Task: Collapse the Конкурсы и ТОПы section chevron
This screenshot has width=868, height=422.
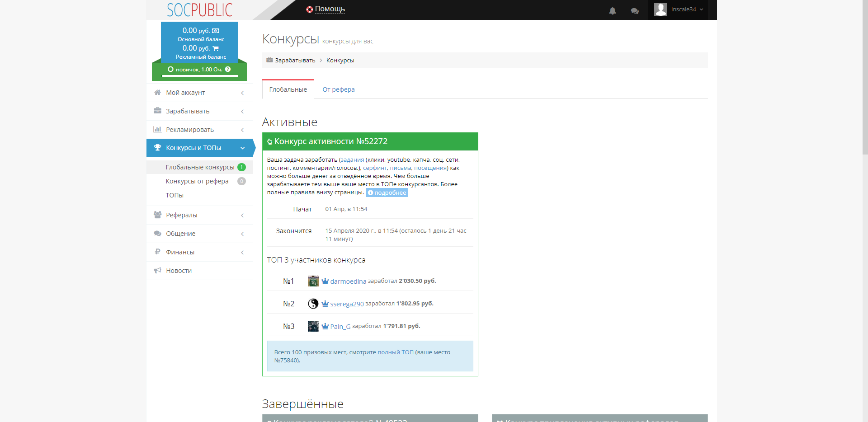Action: 243,148
